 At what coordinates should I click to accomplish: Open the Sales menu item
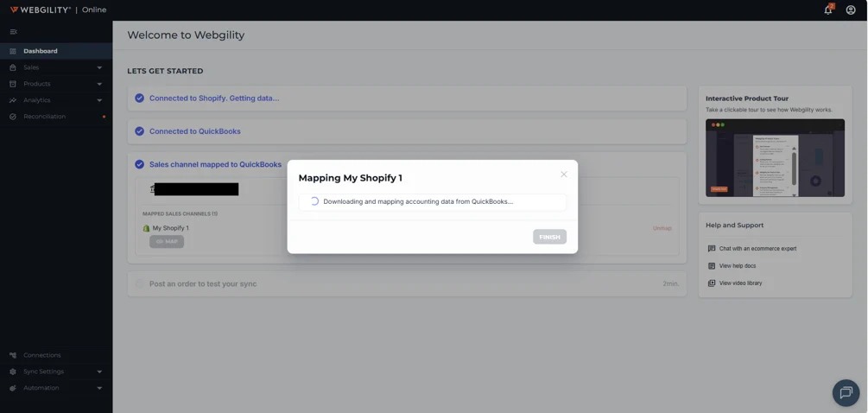tap(56, 67)
